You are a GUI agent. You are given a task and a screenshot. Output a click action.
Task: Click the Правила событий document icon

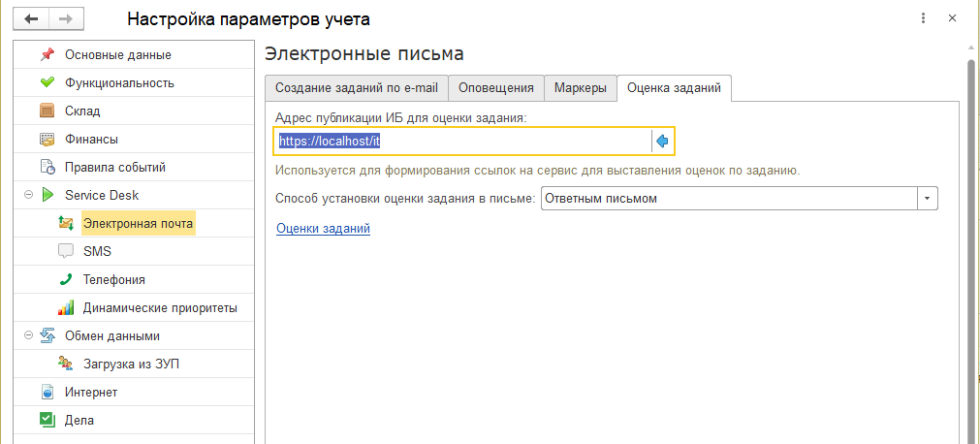[47, 168]
